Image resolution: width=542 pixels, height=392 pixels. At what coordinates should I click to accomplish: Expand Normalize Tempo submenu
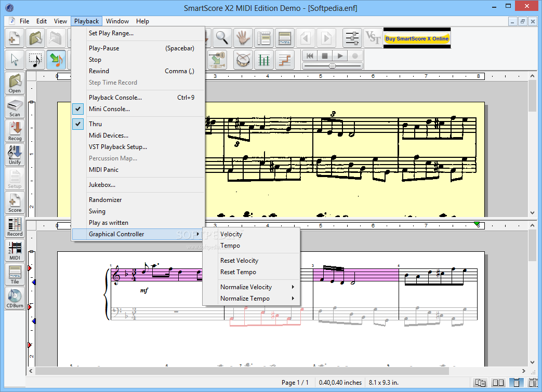click(252, 298)
